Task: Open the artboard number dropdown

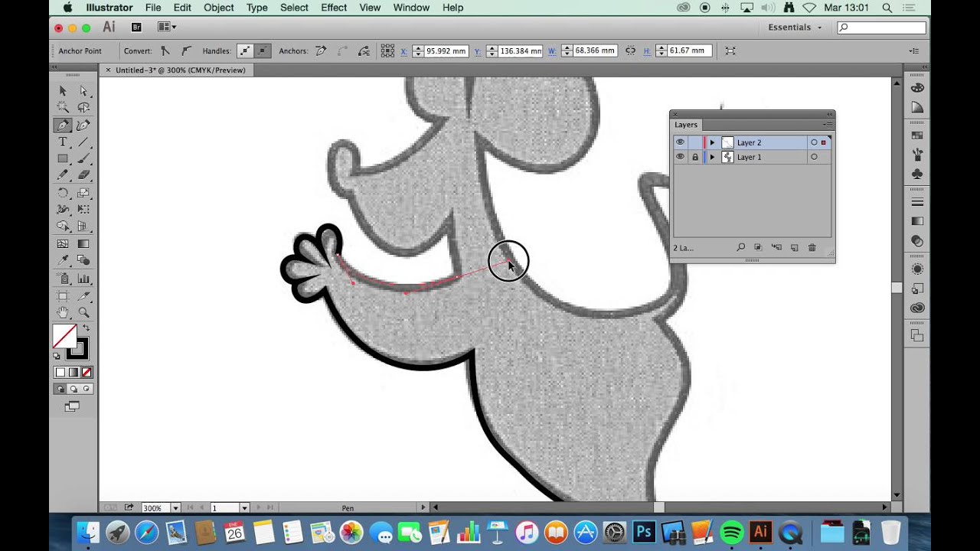Action: (x=244, y=508)
